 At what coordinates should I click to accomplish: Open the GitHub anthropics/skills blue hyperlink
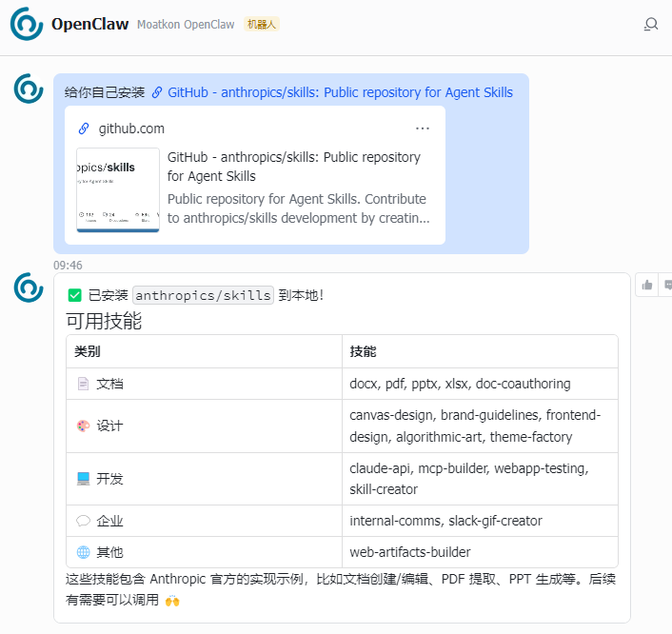(x=340, y=92)
